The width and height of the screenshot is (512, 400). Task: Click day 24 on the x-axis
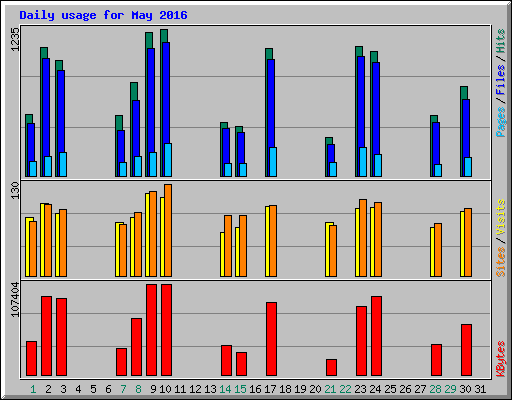point(375,389)
